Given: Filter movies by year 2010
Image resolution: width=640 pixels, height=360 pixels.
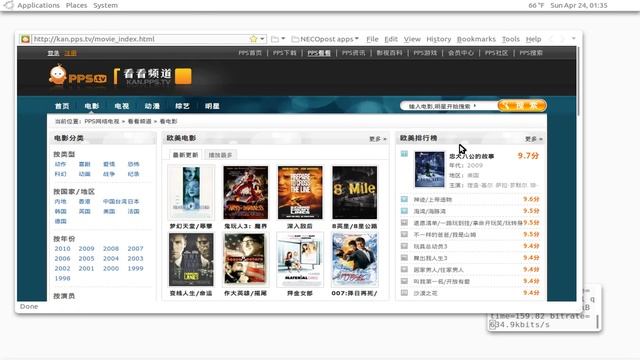Looking at the screenshot, I should pyautogui.click(x=62, y=249).
